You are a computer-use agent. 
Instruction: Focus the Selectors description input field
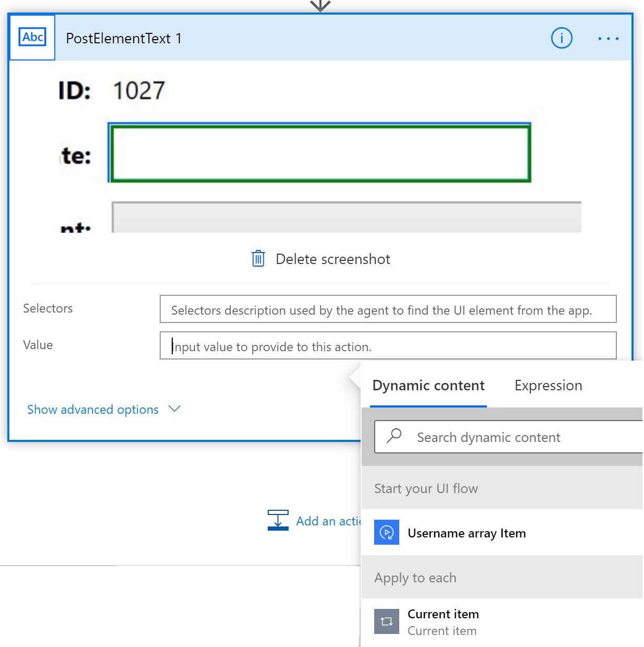(x=387, y=309)
